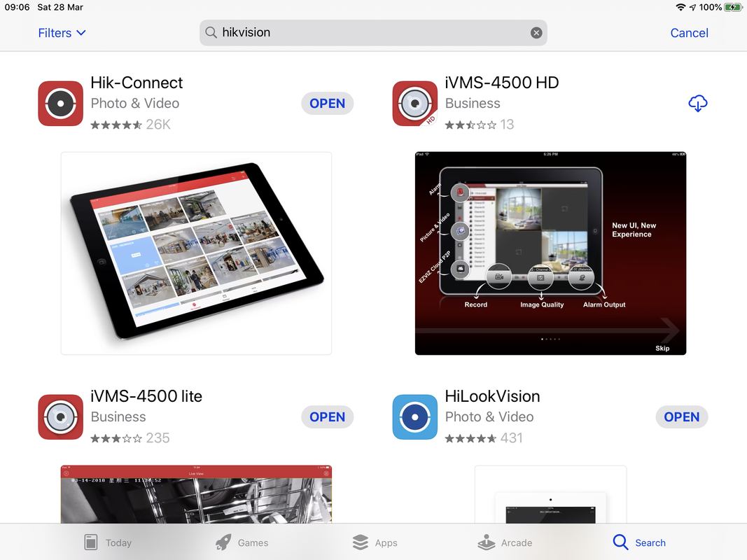Click 'Photo & Video' under Hik-Connect

135,104
